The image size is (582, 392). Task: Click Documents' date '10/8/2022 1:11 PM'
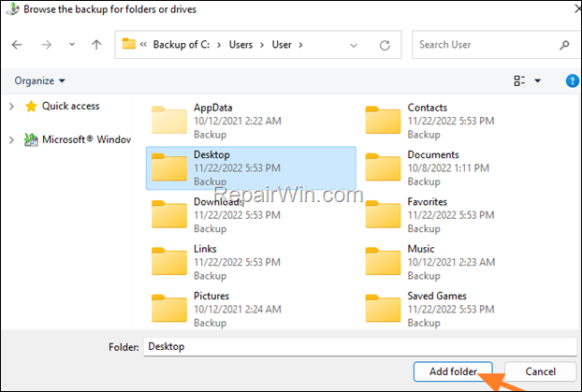coord(448,168)
